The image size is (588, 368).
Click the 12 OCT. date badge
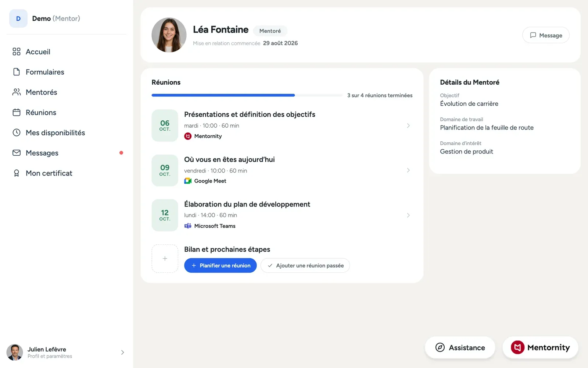click(165, 215)
